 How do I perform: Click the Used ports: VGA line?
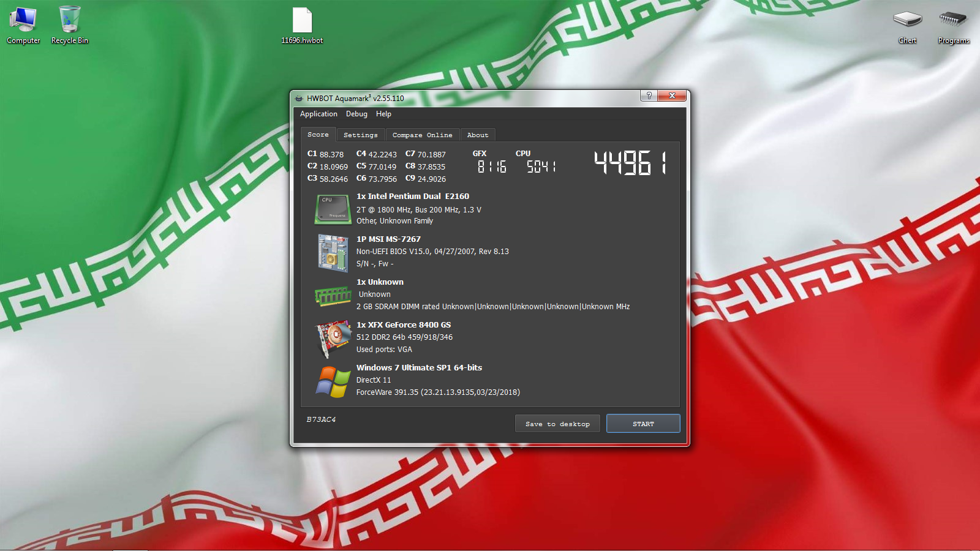coord(384,350)
